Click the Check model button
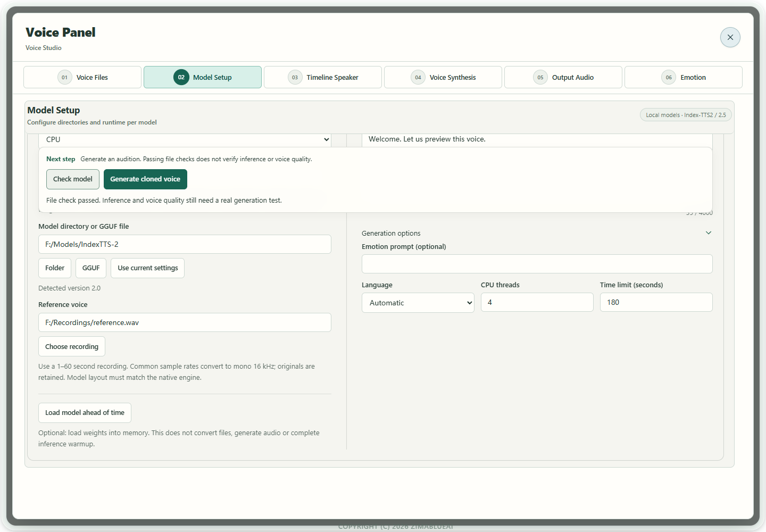This screenshot has height=532, width=766. pos(73,179)
